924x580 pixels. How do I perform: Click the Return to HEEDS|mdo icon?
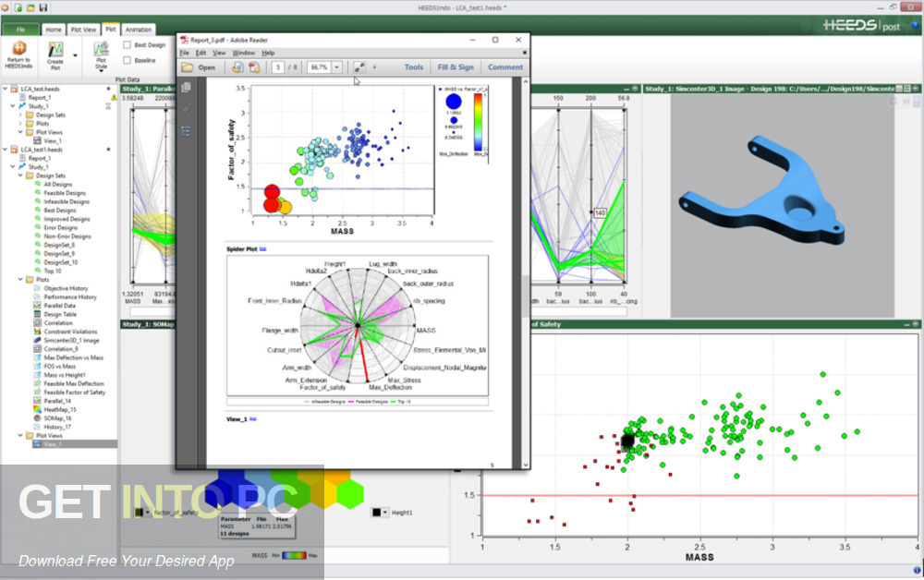(19, 49)
